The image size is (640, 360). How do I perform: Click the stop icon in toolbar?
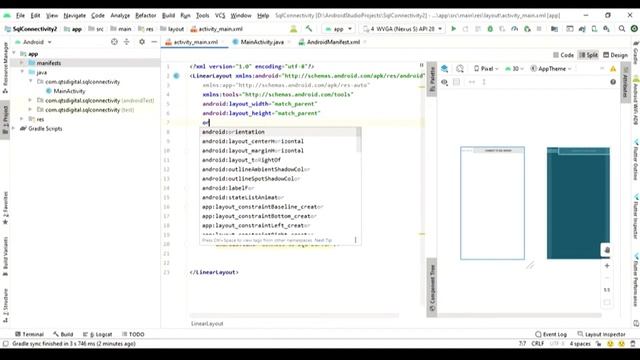pyautogui.click(x=539, y=29)
